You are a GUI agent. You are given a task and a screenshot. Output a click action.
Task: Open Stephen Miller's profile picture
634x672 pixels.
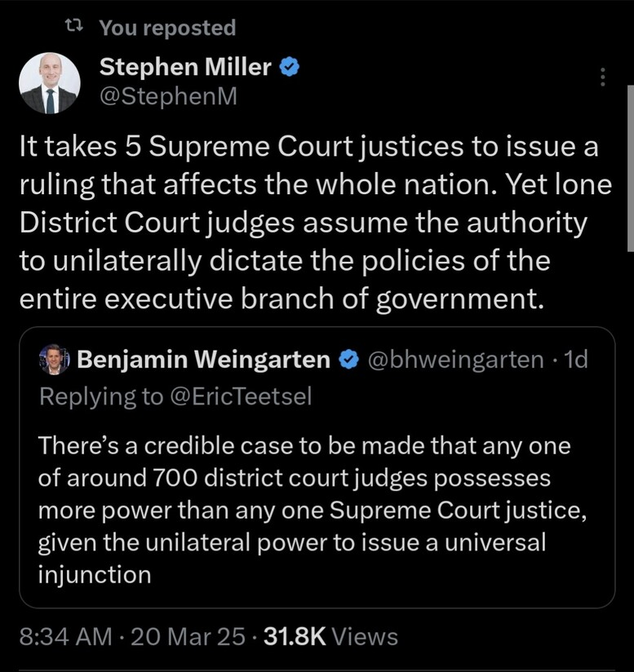pyautogui.click(x=50, y=83)
